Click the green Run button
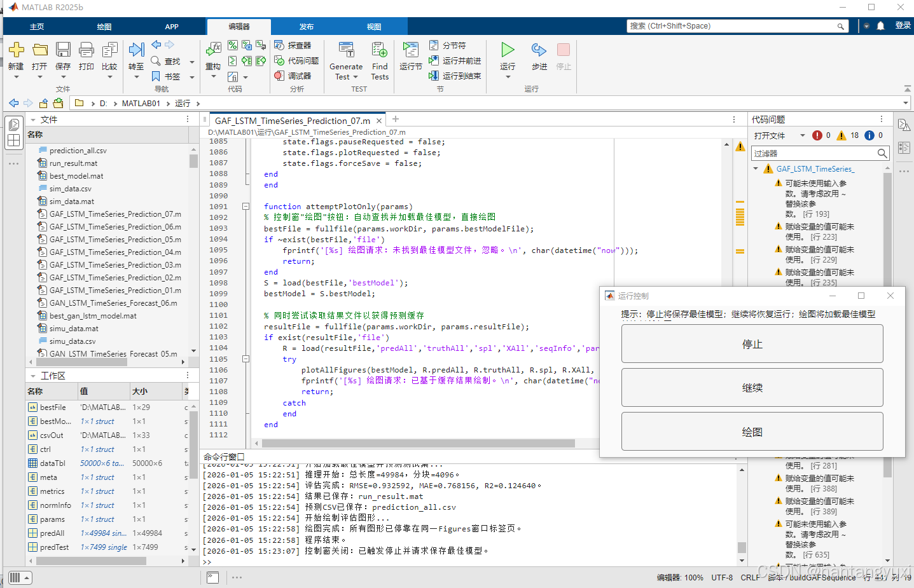 [507, 50]
